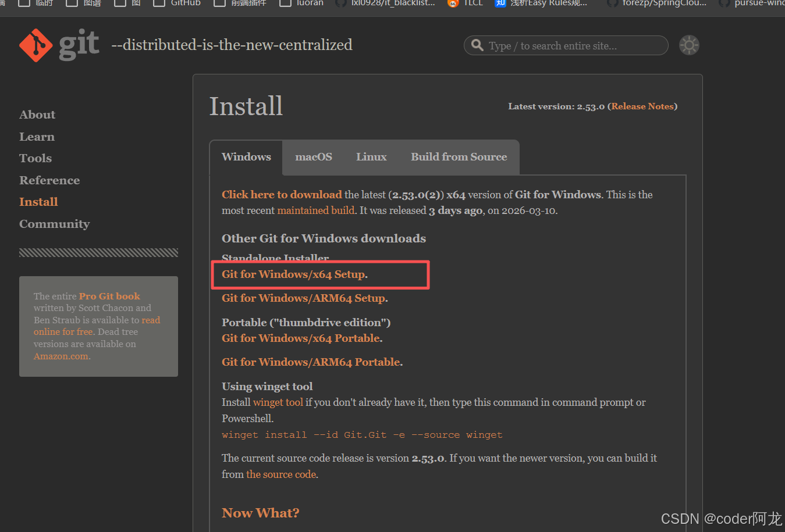Click the orange git logo icon
This screenshot has width=785, height=532.
[36, 45]
